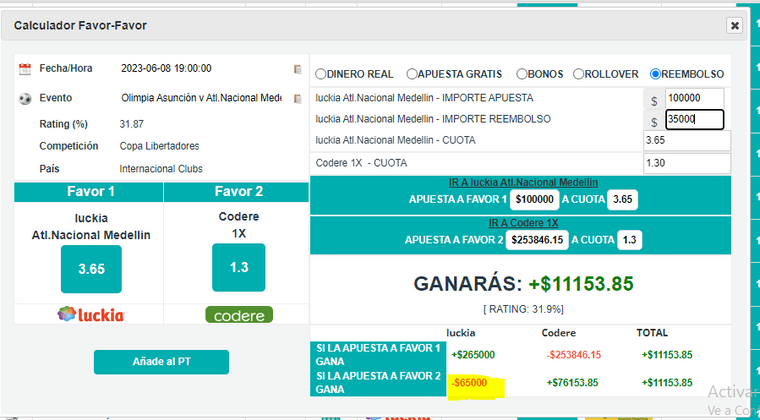Screen dimensions: 760x420
Task: Click the $253846.15 Favor 2 stake box
Action: [x=537, y=240]
